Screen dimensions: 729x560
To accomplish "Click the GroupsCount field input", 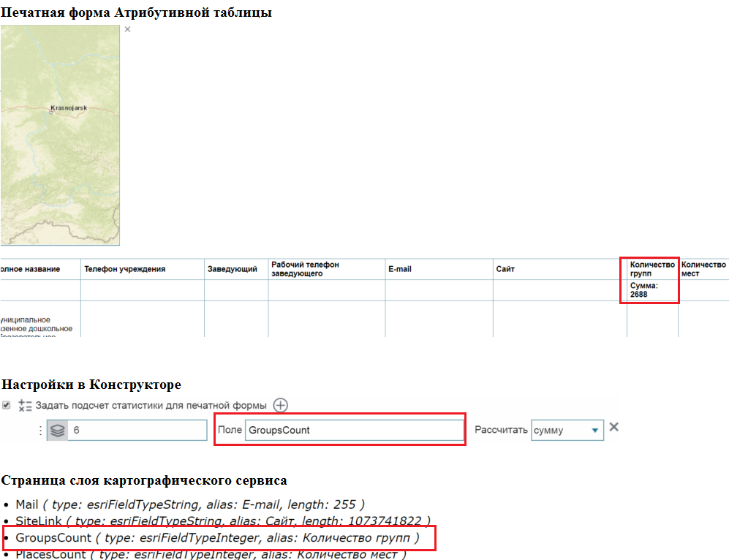I will pos(354,431).
